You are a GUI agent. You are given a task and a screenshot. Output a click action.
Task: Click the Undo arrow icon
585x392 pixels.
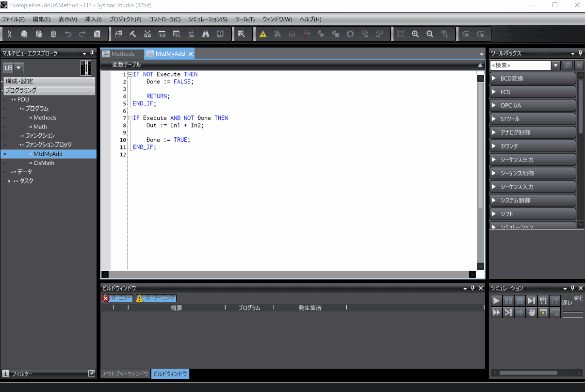click(68, 34)
